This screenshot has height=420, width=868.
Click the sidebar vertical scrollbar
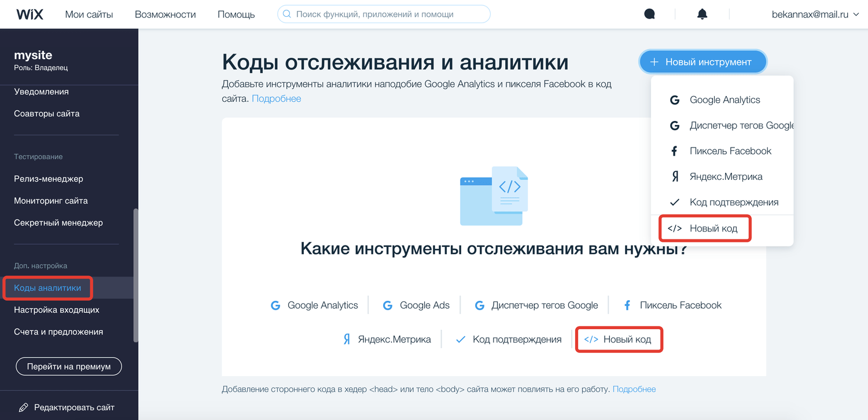tap(136, 275)
